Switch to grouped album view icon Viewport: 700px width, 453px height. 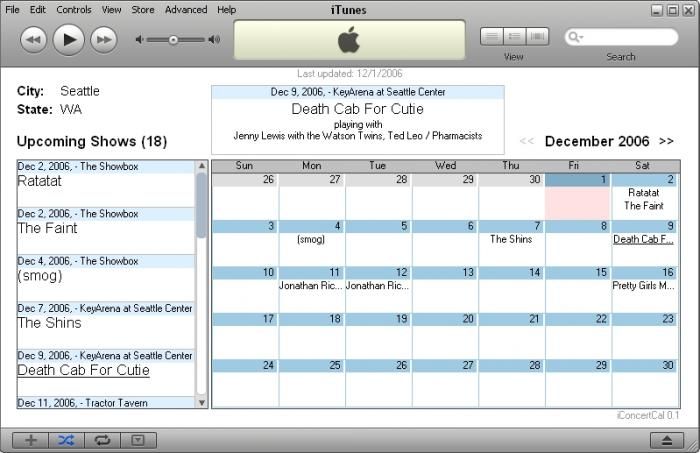tap(514, 37)
